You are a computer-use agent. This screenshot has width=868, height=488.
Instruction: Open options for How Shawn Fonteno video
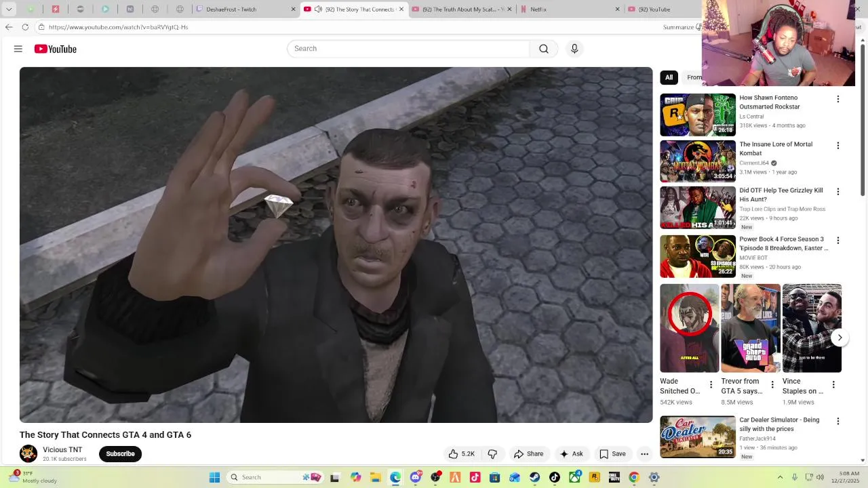click(838, 99)
